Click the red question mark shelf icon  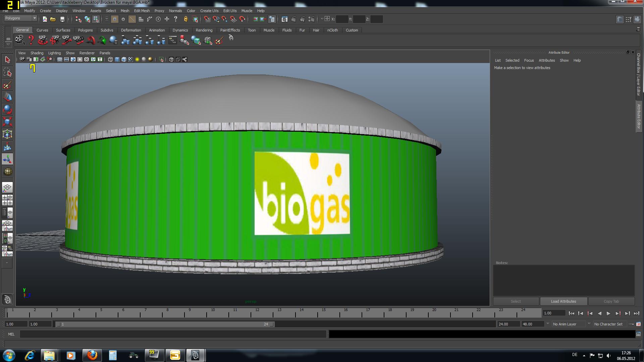(x=31, y=40)
